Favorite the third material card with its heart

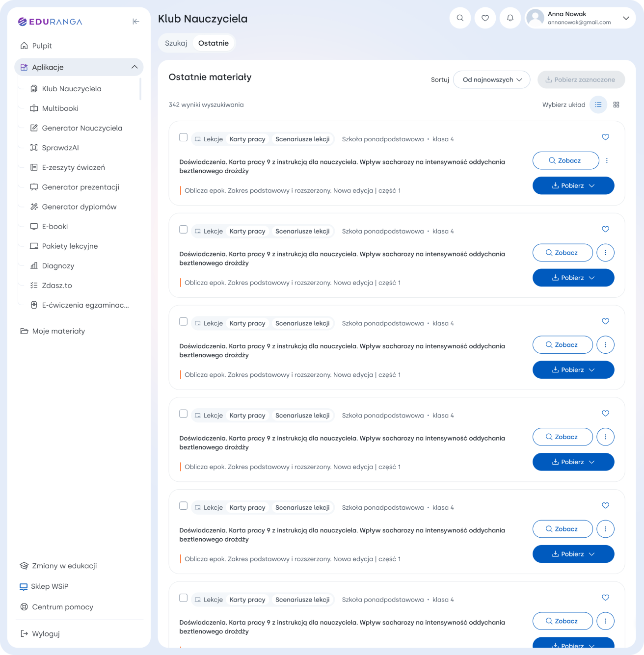click(x=605, y=321)
